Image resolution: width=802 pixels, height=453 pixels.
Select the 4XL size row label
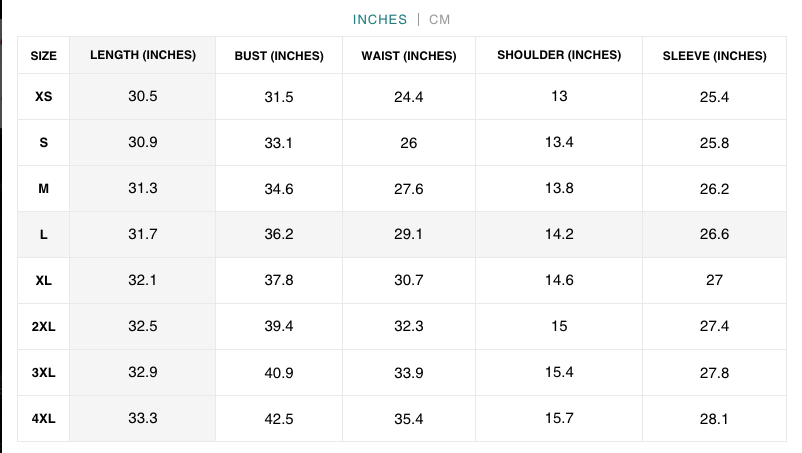[x=44, y=419]
